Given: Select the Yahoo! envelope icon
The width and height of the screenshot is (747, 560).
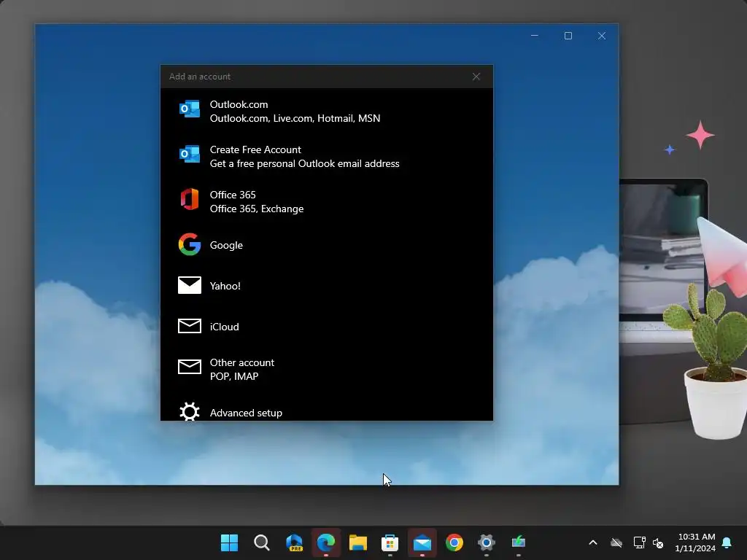Looking at the screenshot, I should pos(189,285).
